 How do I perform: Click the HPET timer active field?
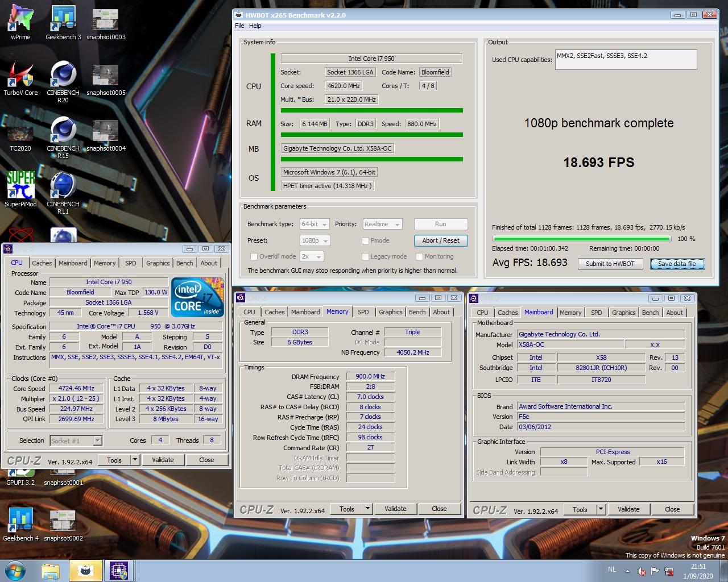(328, 186)
